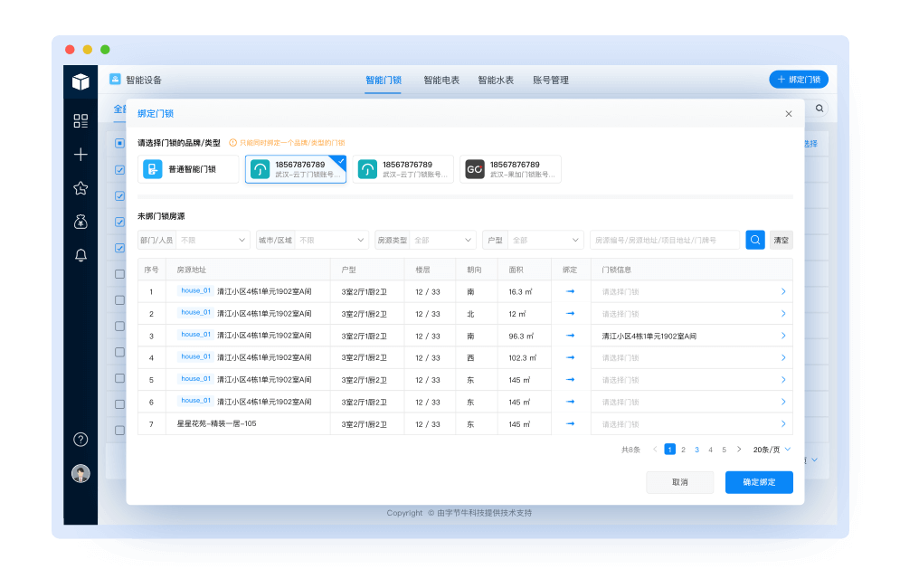
Task: Switch to the 智能水表 tab
Action: pos(496,81)
